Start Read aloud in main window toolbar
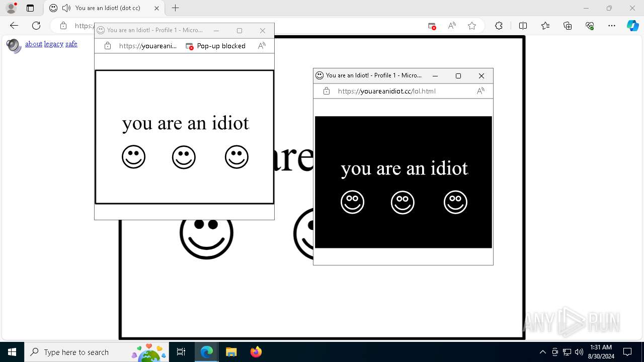644x362 pixels. click(452, 26)
